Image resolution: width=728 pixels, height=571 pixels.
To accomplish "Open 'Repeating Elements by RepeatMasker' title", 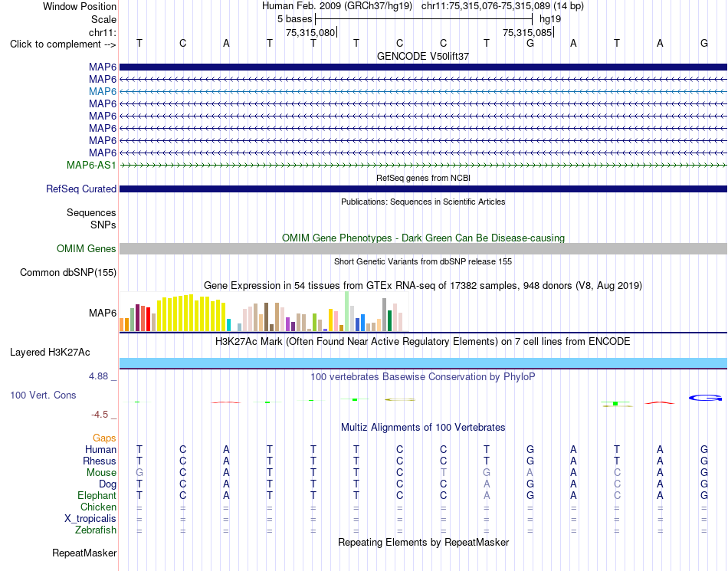I will click(423, 542).
